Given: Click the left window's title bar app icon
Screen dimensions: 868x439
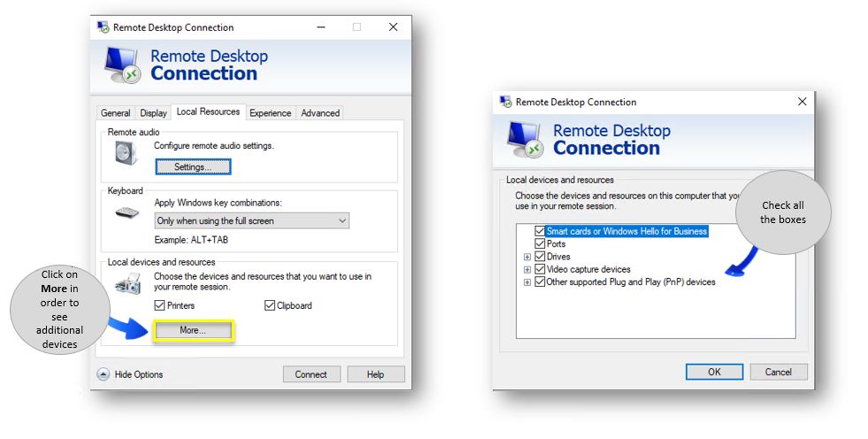Looking at the screenshot, I should (x=103, y=27).
